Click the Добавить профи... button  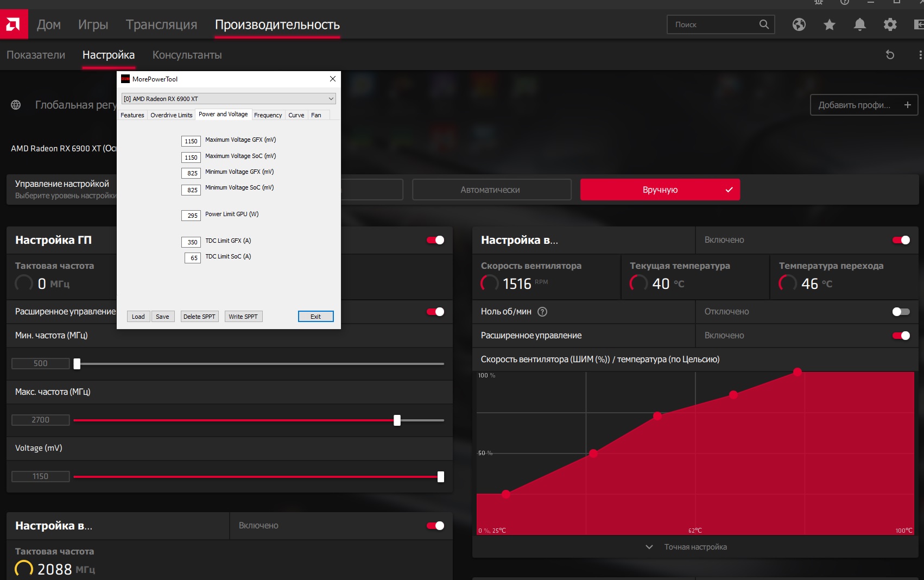click(864, 105)
